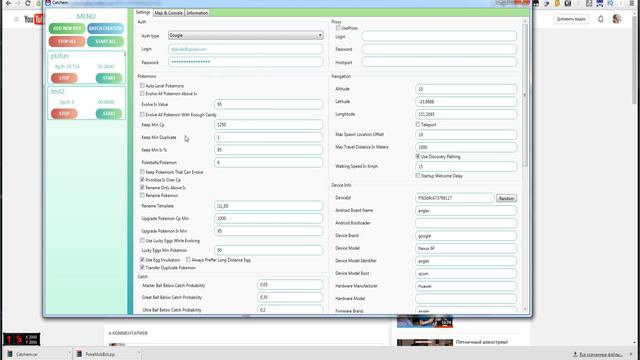
Task: Expand PokeMobBot.zip download options chevron
Action: (x=139, y=354)
